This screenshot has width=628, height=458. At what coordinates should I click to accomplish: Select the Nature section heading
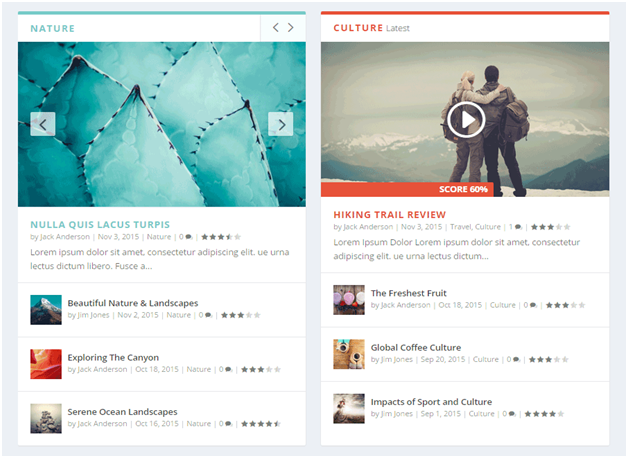(52, 28)
